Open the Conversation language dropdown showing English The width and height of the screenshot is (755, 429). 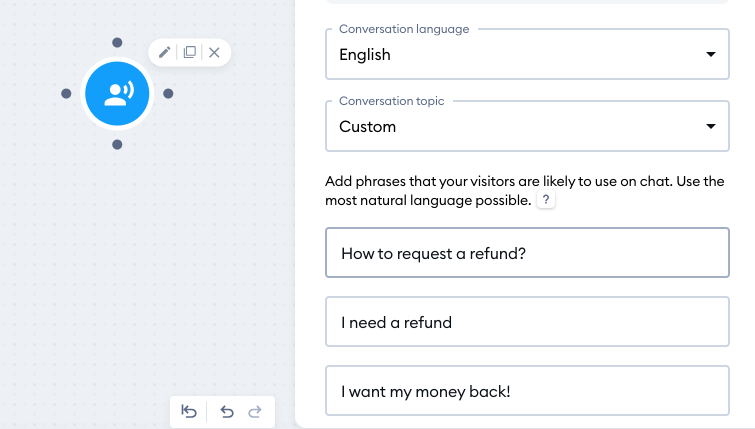pyautogui.click(x=527, y=54)
